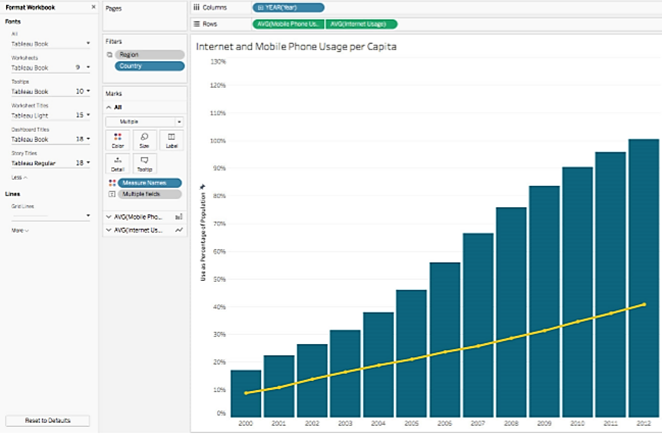The width and height of the screenshot is (662, 437).
Task: Click bar chart icon on AVG(Mobile Pho... row
Action: 179,217
